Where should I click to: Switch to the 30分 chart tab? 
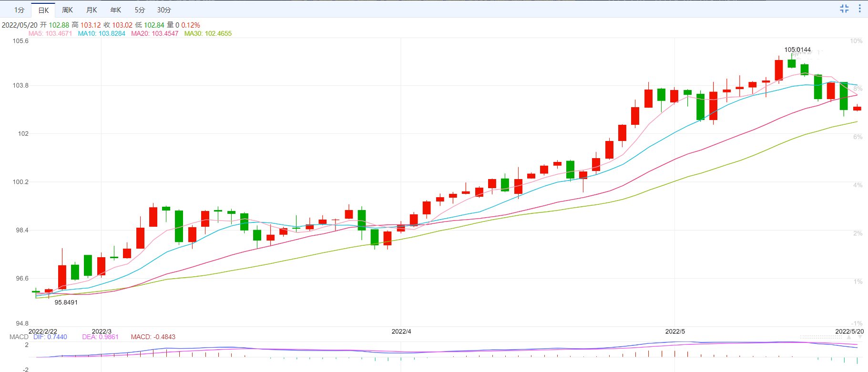(164, 10)
